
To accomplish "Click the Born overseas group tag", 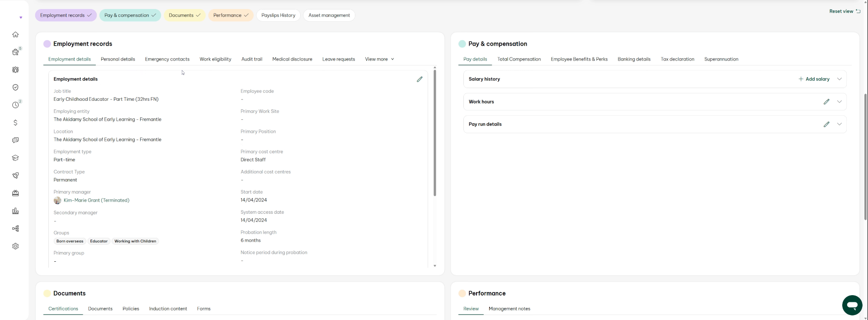I will click(x=70, y=241).
